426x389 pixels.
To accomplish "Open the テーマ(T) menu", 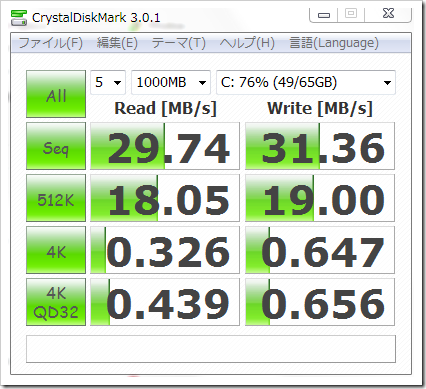I will click(179, 43).
